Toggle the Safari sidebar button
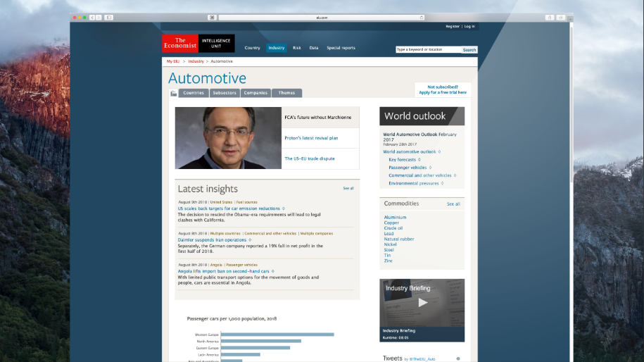The image size is (644, 362). 109,18
